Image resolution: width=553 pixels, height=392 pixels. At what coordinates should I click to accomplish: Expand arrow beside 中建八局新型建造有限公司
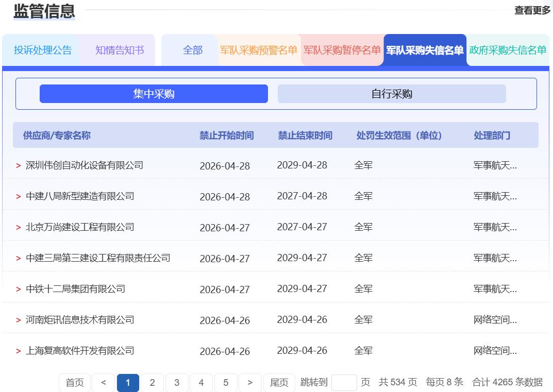point(19,196)
